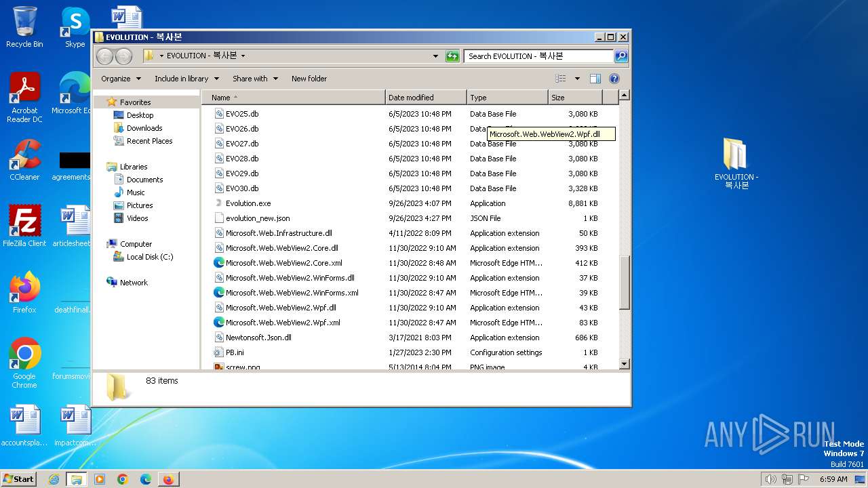
Task: Select the EVOLUTION folder on the desktop
Action: point(736,163)
